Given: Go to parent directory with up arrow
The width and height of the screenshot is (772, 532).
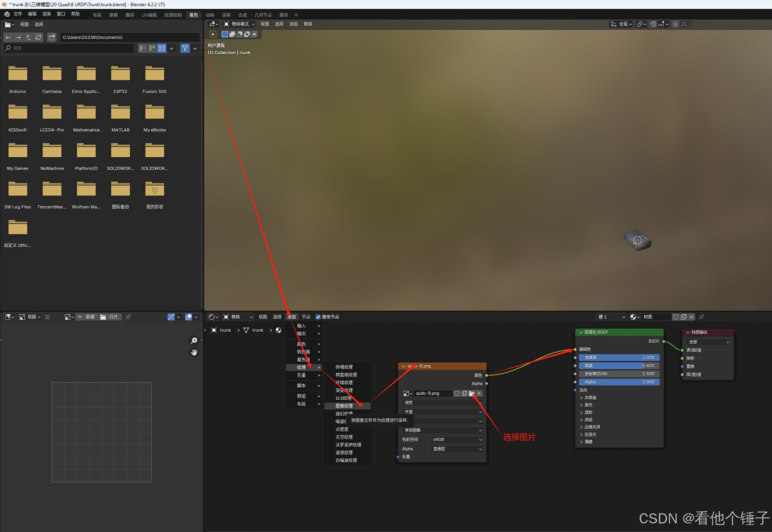Looking at the screenshot, I should coord(28,37).
